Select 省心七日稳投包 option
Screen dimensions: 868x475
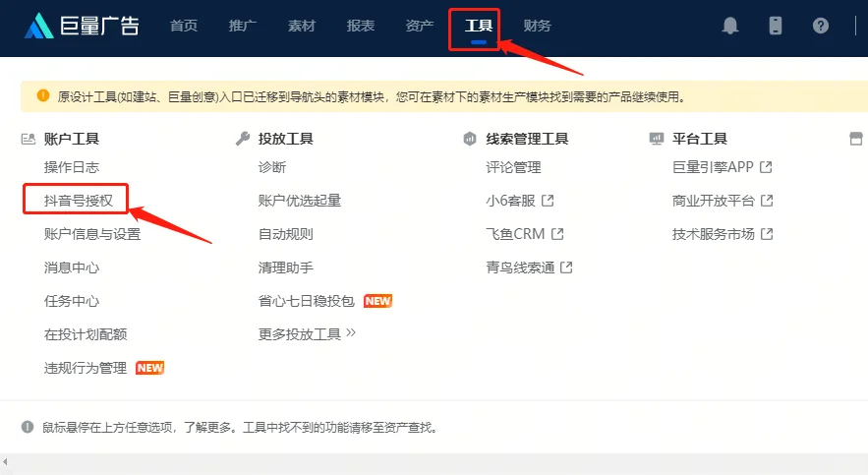(x=307, y=301)
